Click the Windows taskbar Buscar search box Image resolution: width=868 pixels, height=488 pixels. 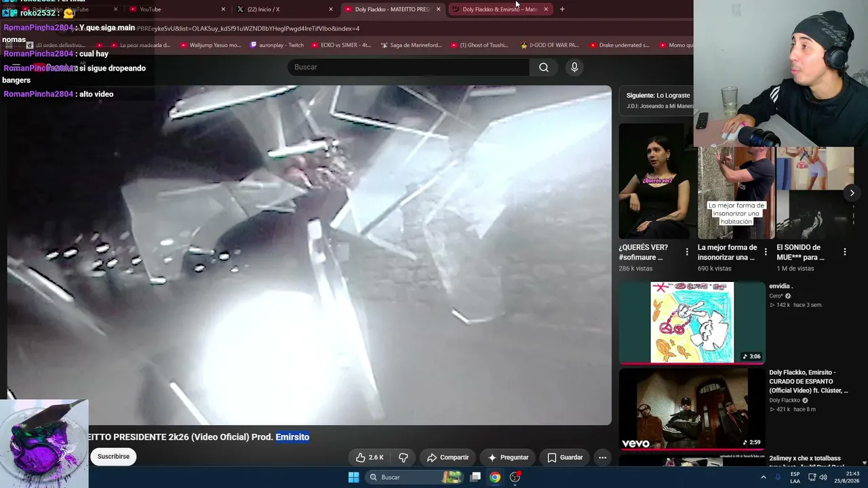coord(414,477)
